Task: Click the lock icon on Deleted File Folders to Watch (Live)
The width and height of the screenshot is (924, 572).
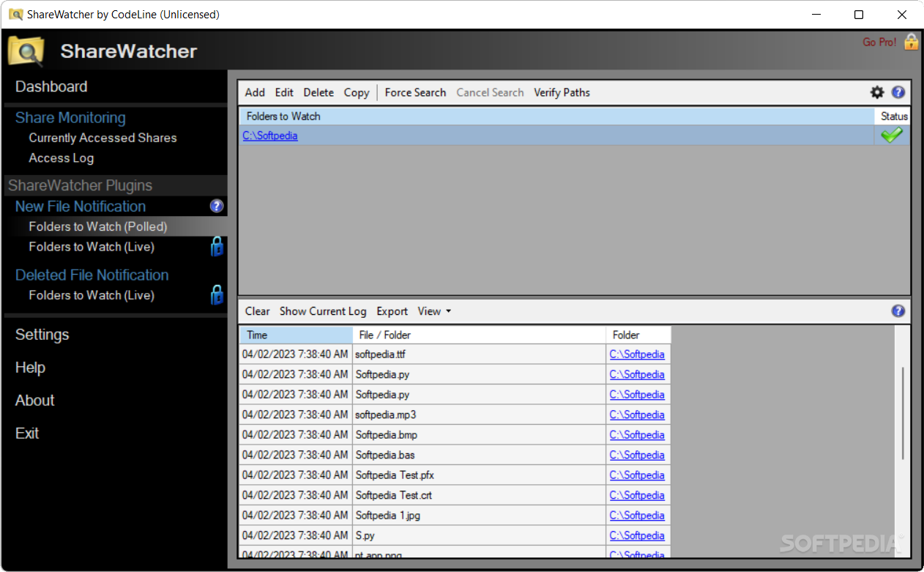Action: click(x=217, y=295)
